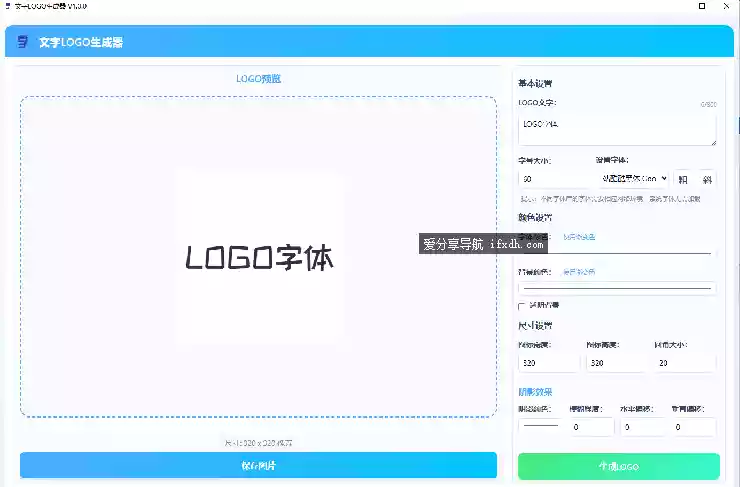Maximize the application window
The width and height of the screenshot is (740, 487).
click(x=701, y=6)
